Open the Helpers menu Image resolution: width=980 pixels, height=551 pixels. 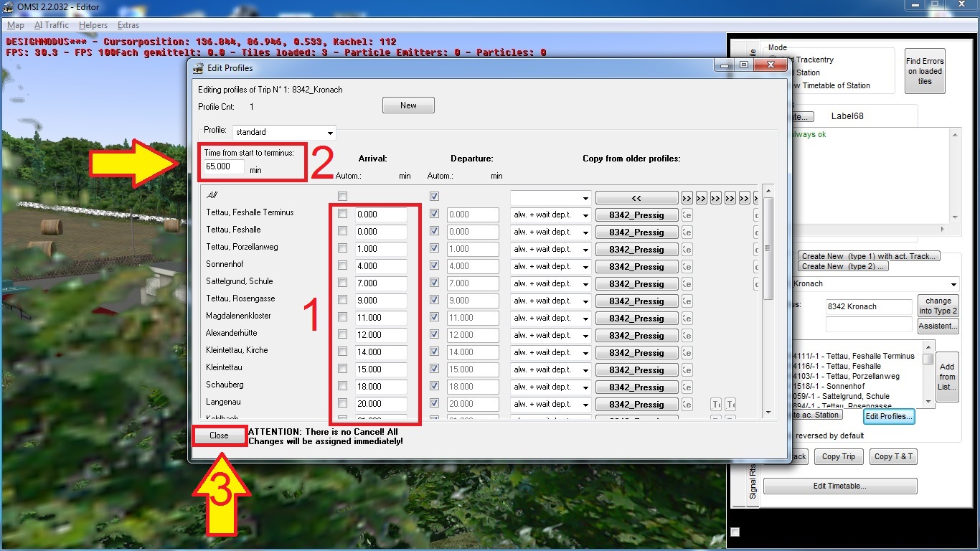pos(93,25)
